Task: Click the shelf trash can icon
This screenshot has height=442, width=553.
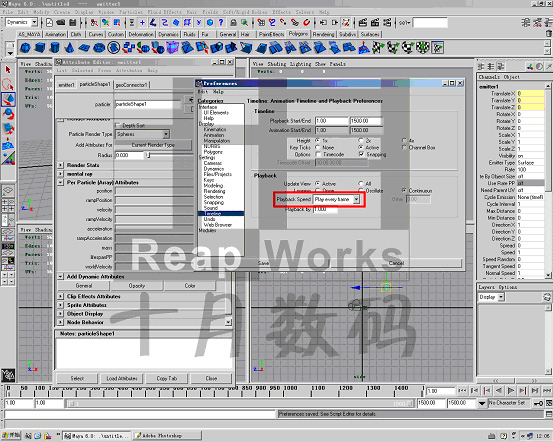Action: click(x=548, y=34)
